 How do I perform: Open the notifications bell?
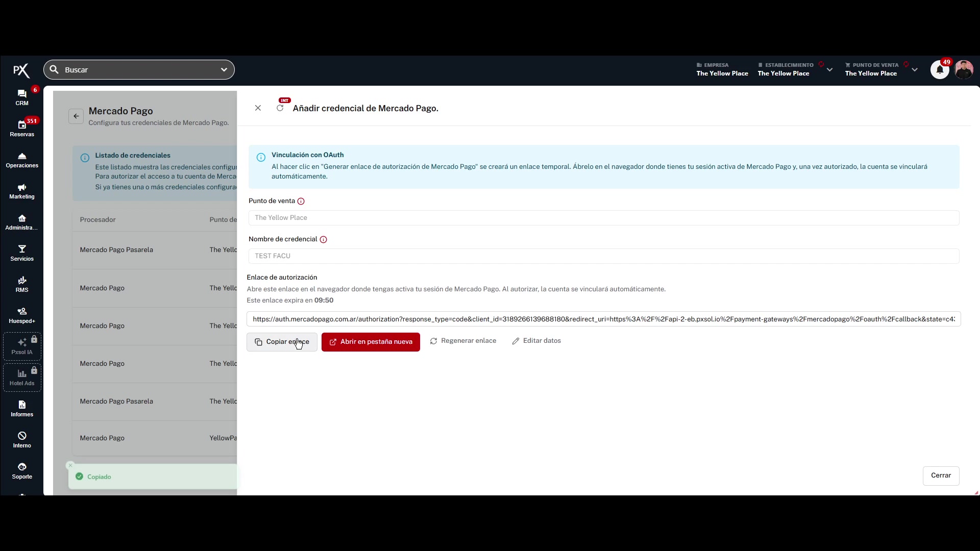940,70
